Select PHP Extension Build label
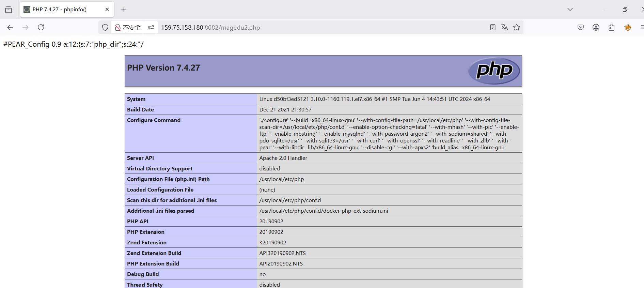Image resolution: width=644 pixels, height=288 pixels. 153,264
